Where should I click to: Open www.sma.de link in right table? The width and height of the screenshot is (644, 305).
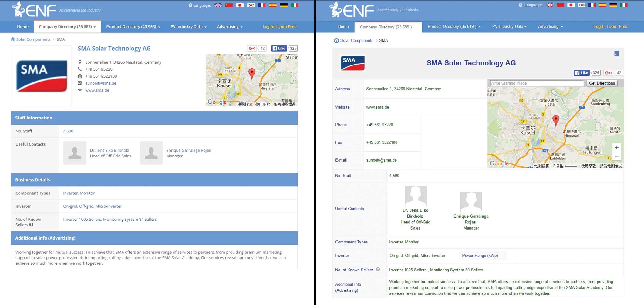[x=377, y=107]
